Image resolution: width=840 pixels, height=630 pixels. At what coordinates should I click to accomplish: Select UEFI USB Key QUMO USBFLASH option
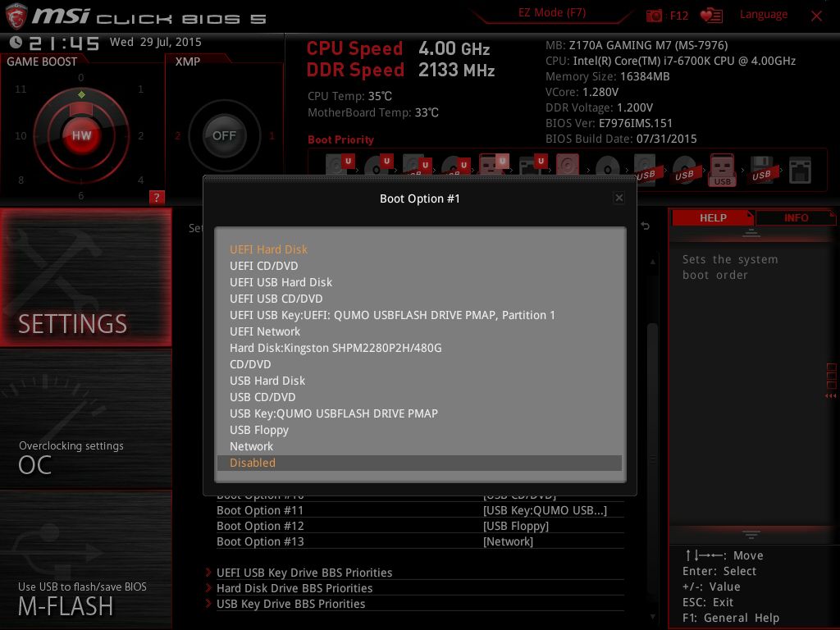point(419,315)
